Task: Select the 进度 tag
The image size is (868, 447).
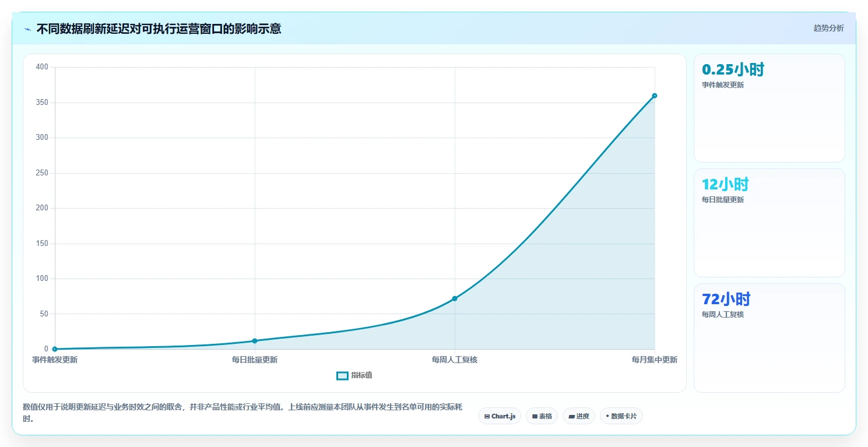Action: coord(579,416)
